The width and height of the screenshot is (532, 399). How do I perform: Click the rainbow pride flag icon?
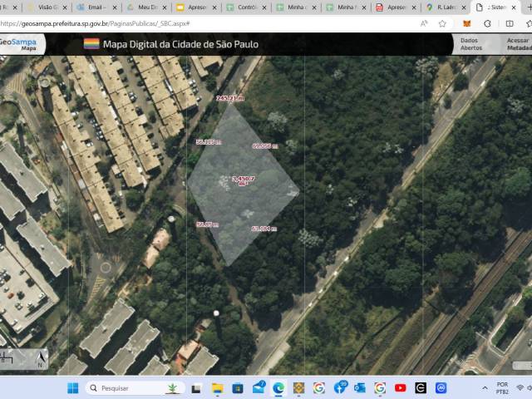(x=91, y=44)
